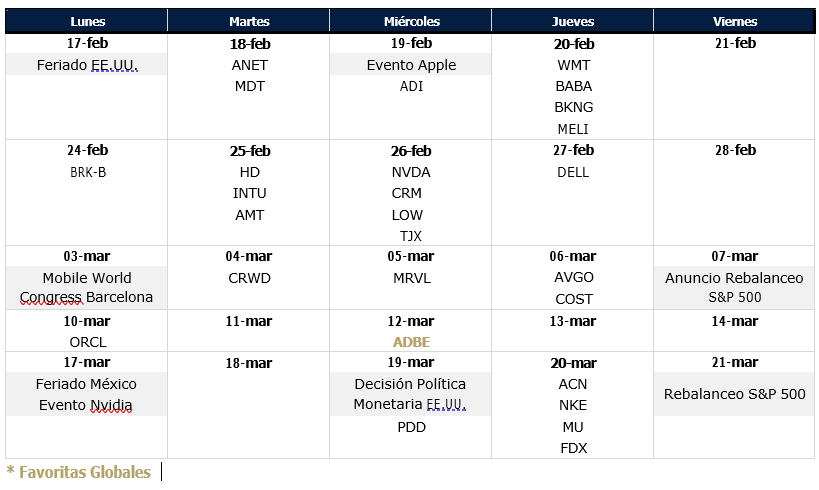Click the Rebalanceo S&P 500 entry on 21-mar
Image resolution: width=819 pixels, height=490 pixels.
pyautogui.click(x=734, y=394)
